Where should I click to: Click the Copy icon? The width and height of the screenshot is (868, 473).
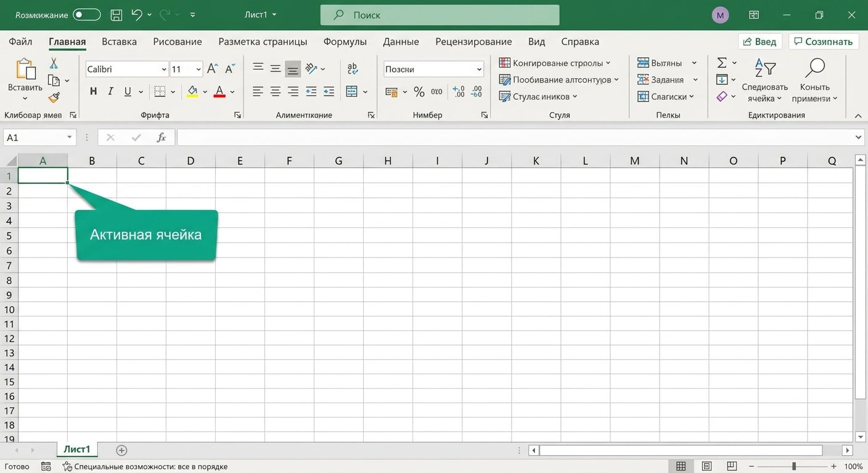[54, 81]
